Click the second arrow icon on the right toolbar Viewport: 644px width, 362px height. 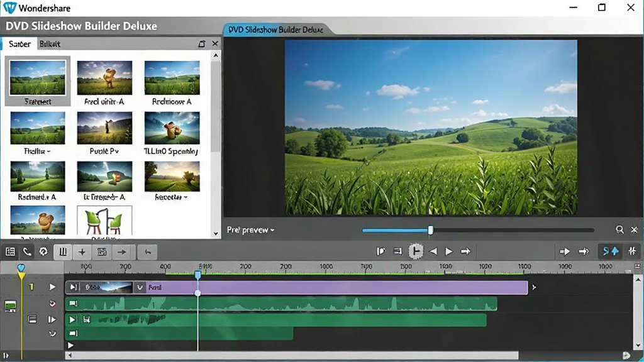click(x=584, y=251)
